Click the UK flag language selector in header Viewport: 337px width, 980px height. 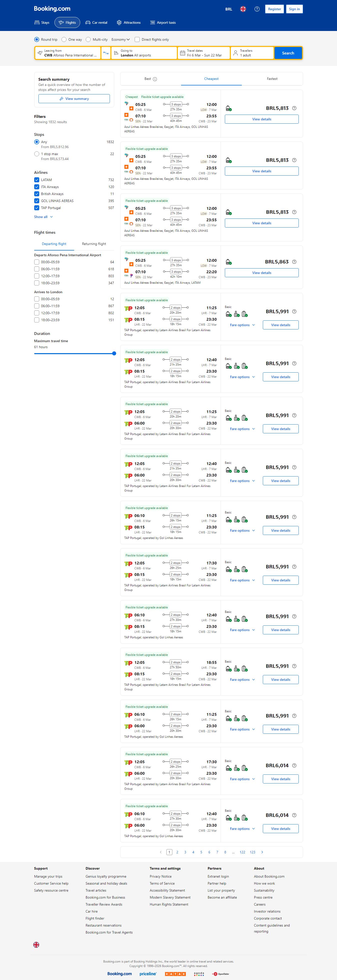click(x=243, y=9)
